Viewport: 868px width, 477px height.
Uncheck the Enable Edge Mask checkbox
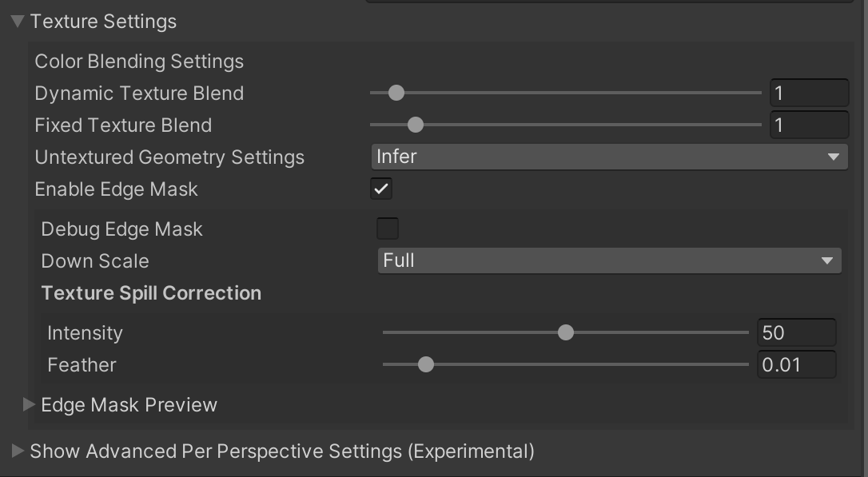click(x=381, y=189)
